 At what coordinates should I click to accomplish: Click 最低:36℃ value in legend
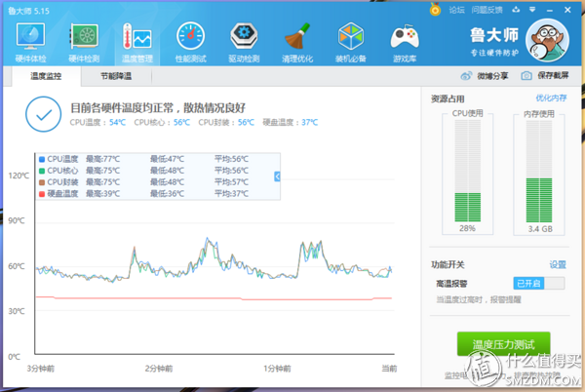[x=167, y=194]
